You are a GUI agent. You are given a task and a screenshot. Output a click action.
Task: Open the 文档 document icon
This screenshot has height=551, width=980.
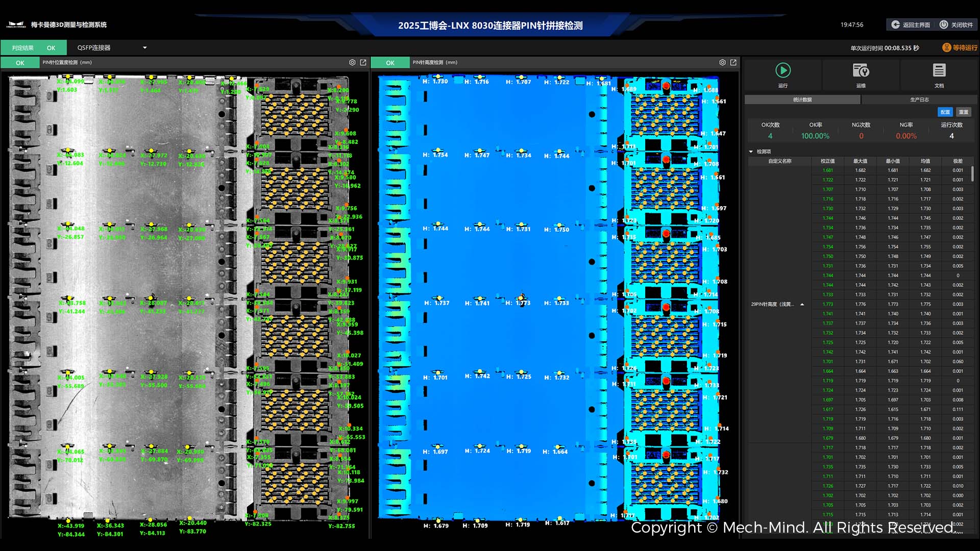pyautogui.click(x=939, y=70)
